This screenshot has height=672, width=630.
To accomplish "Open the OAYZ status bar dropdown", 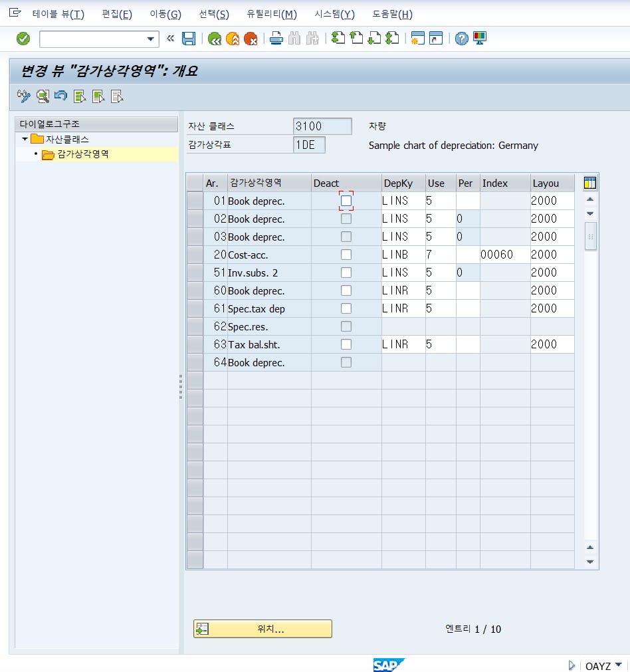I will point(618,665).
